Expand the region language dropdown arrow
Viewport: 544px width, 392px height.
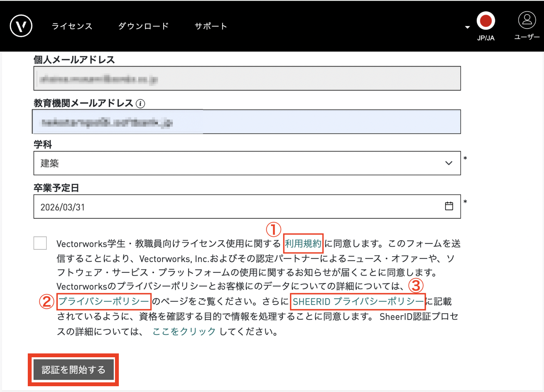(x=467, y=27)
